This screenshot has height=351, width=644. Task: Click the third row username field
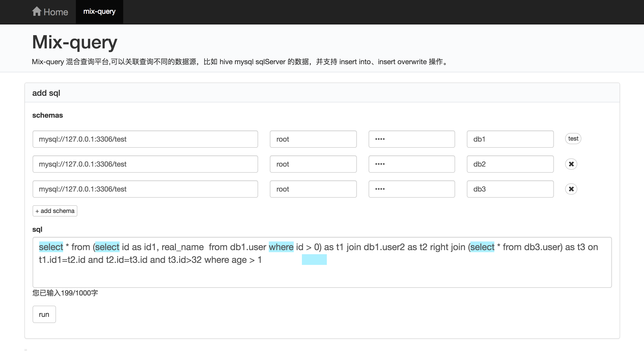(313, 189)
